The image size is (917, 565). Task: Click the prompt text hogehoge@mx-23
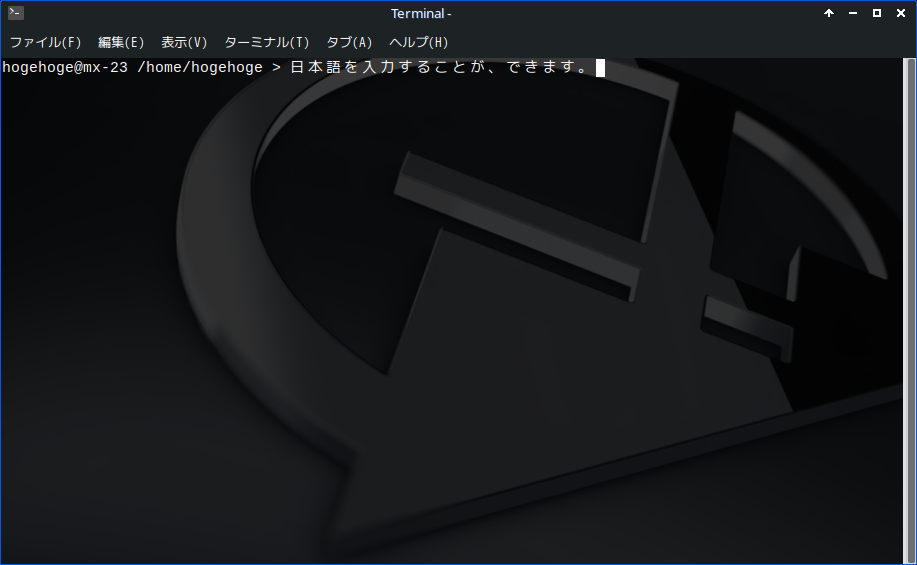tap(65, 68)
